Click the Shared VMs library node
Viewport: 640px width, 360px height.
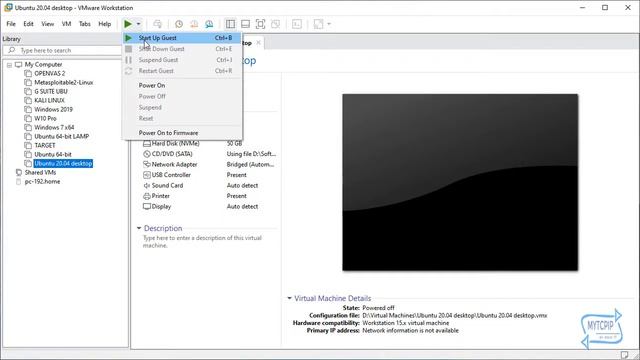click(x=40, y=172)
